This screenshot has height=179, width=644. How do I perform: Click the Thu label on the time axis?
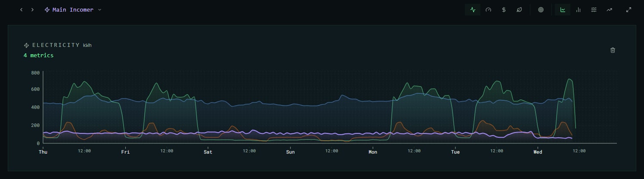43,152
